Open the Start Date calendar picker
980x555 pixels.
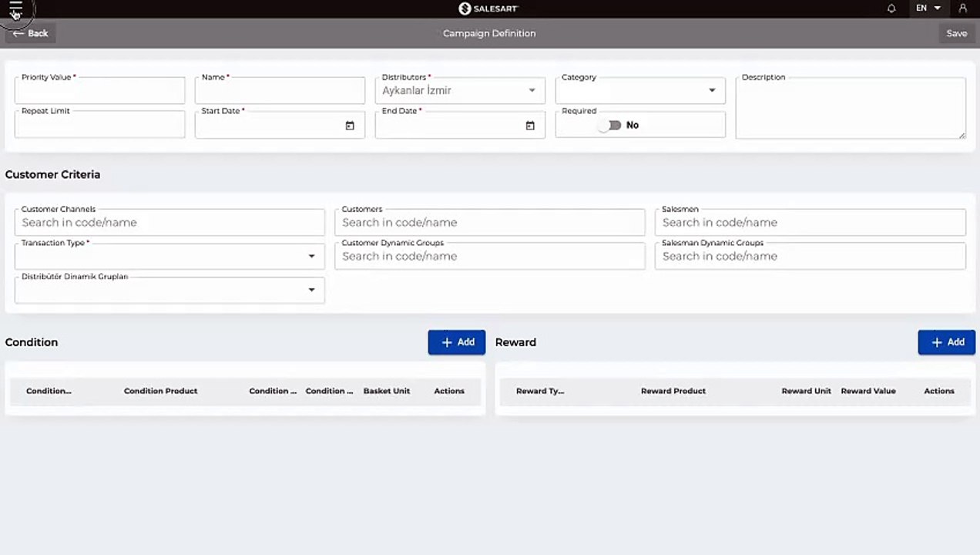[350, 126]
